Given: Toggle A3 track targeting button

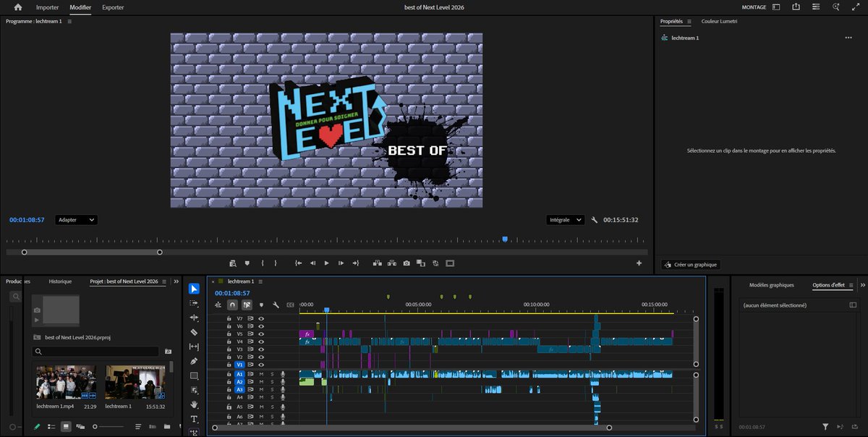Looking at the screenshot, I should (239, 389).
